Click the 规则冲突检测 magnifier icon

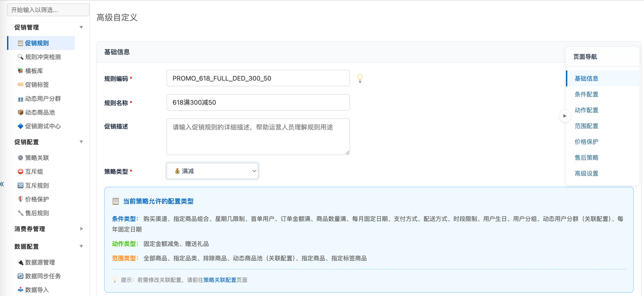20,57
